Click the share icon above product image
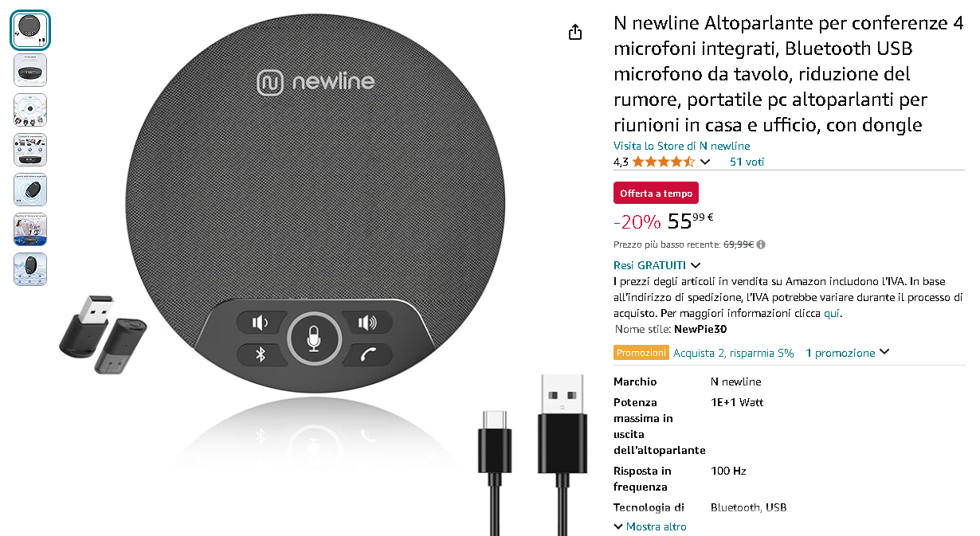The image size is (980, 536). click(575, 32)
